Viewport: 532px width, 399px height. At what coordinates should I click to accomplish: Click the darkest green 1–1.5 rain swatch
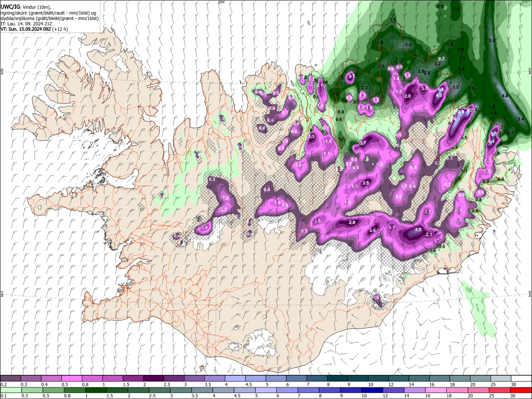click(x=96, y=390)
